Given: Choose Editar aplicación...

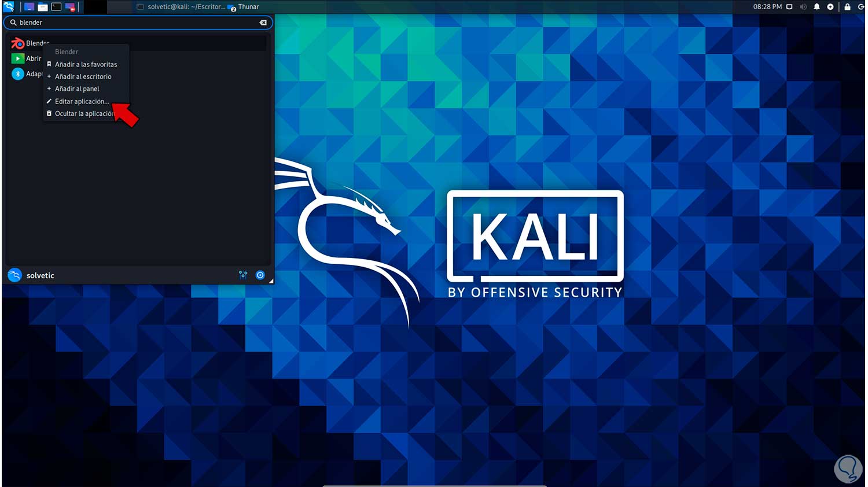Looking at the screenshot, I should point(82,101).
